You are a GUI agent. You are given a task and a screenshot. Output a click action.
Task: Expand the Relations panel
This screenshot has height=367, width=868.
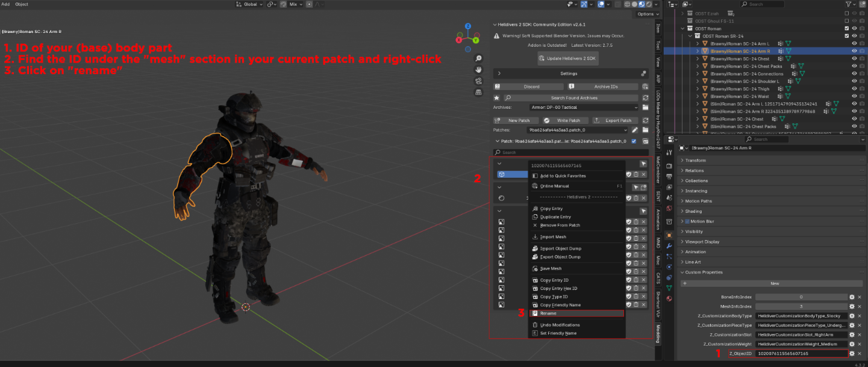coord(771,171)
